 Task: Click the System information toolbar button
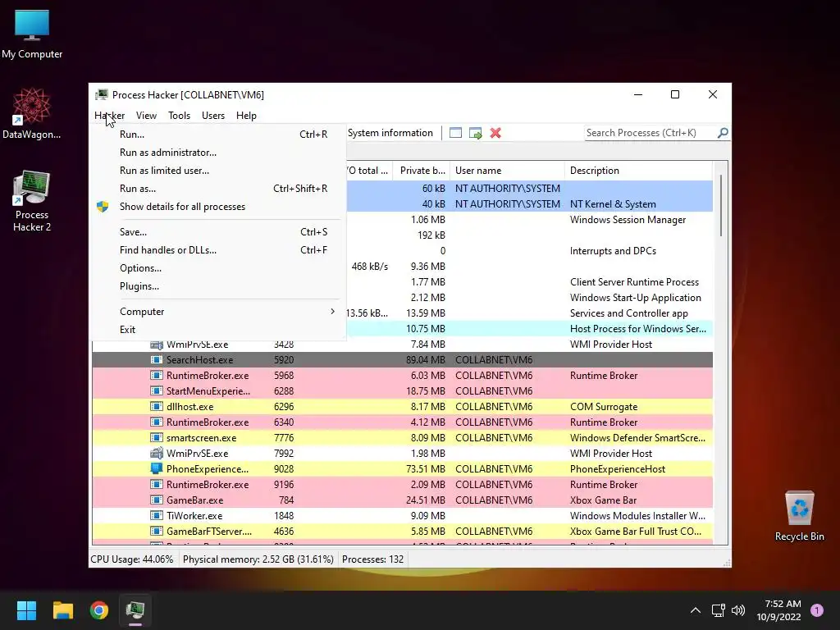[x=390, y=133]
